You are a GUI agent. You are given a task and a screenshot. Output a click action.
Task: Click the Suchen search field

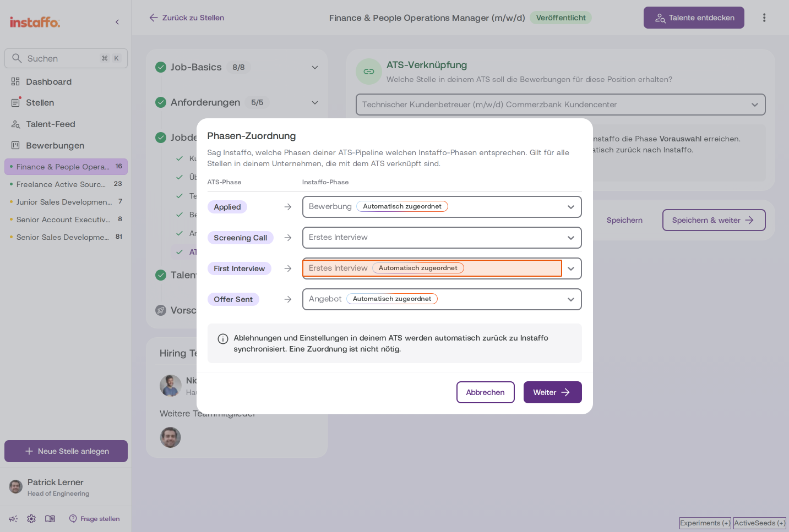pos(66,58)
